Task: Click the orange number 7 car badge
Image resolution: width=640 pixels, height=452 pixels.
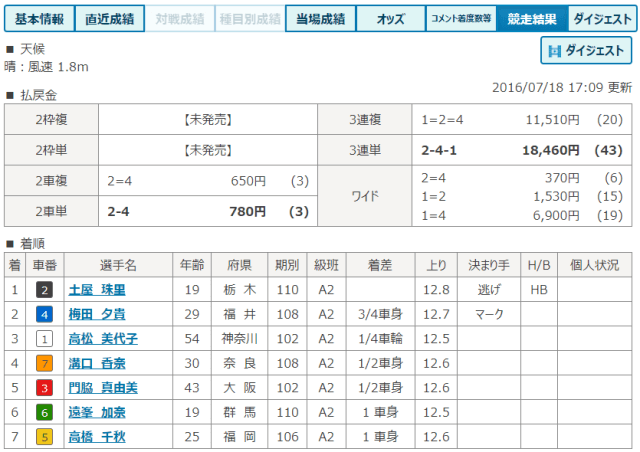Action: coord(44,362)
